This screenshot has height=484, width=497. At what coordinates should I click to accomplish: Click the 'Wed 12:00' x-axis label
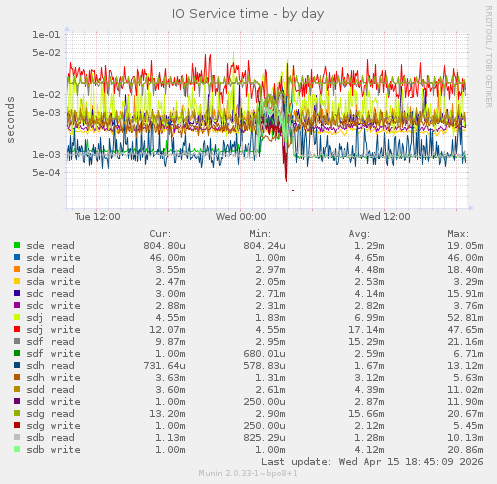[385, 217]
